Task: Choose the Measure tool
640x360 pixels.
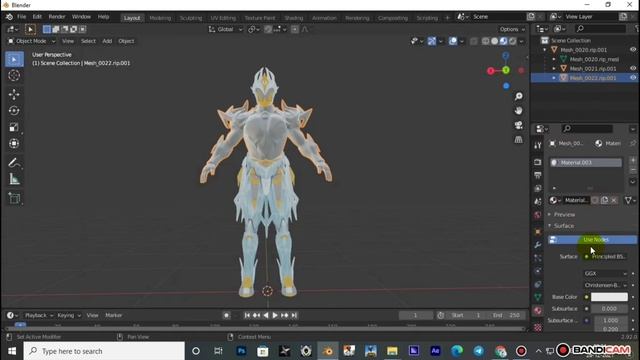Action: (14, 179)
